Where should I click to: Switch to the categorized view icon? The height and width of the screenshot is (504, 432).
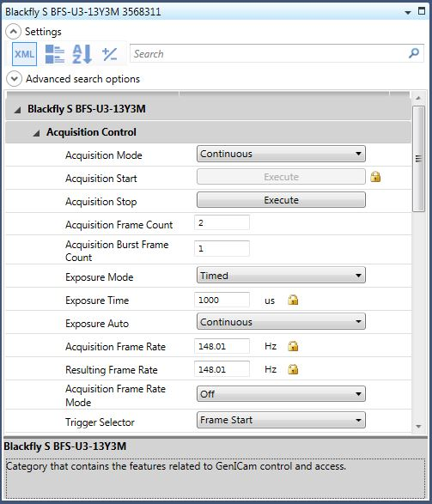55,54
